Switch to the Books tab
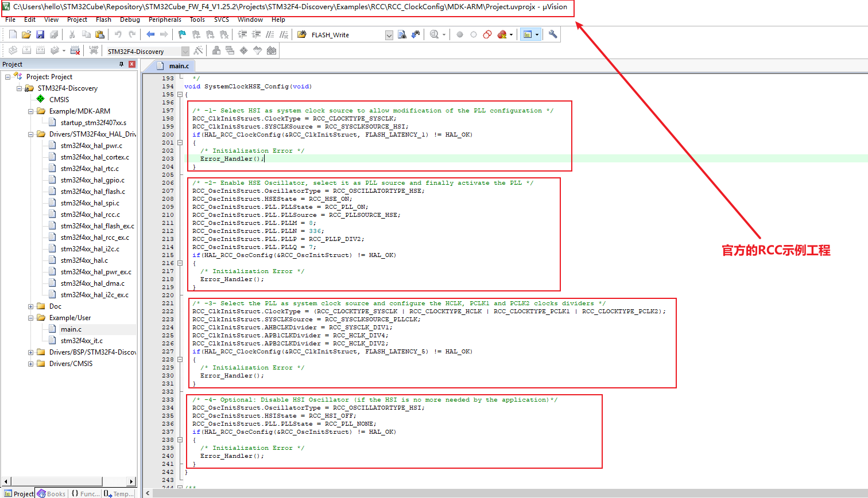Screen dimensions: 868x498 click(x=51, y=493)
